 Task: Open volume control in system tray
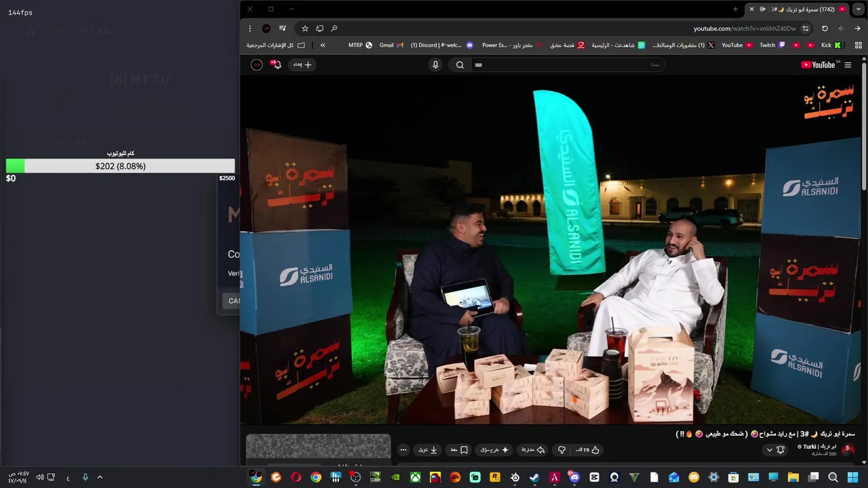40,477
